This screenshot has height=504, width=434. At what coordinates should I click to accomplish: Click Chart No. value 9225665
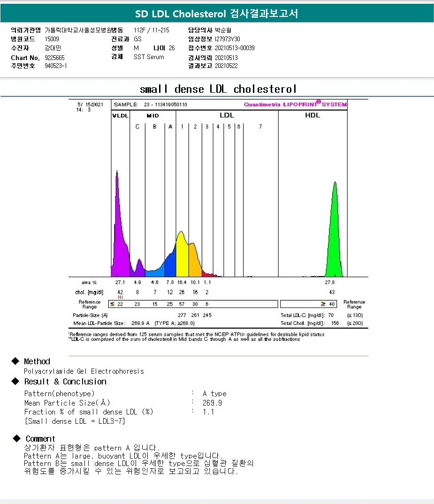point(55,58)
